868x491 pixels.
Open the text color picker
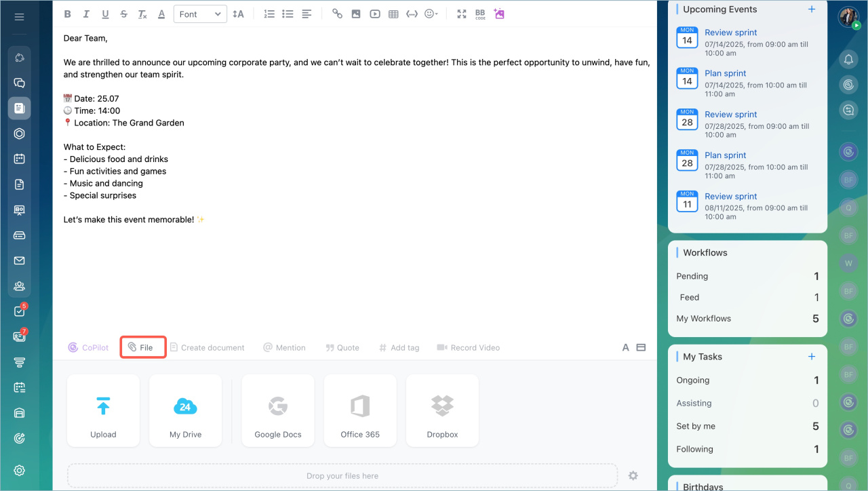click(161, 14)
